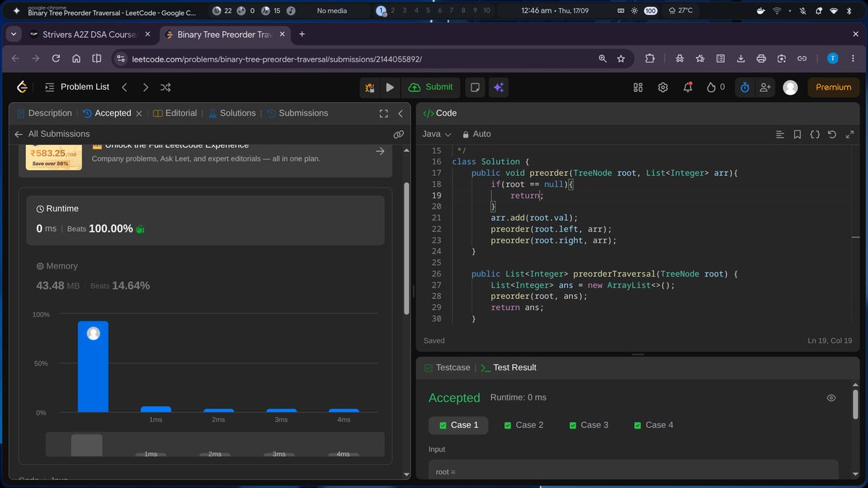Go back to All Submissions arrow

coord(19,134)
